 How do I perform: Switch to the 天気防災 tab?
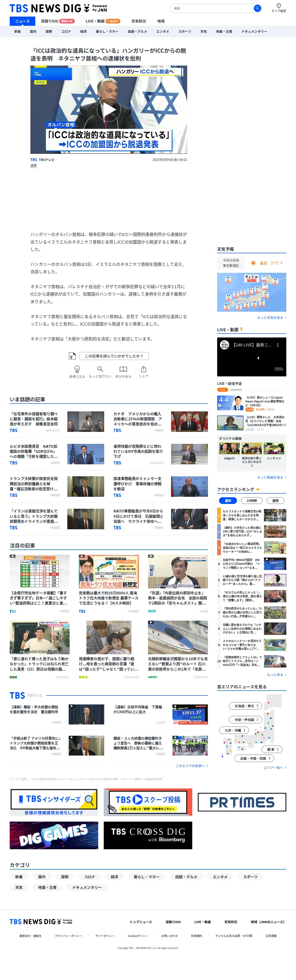(x=139, y=21)
